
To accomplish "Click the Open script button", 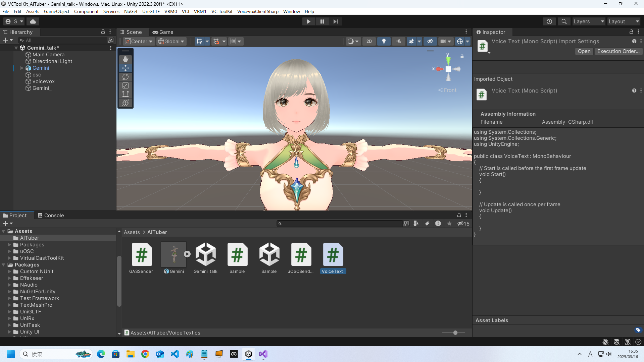I will (x=584, y=51).
